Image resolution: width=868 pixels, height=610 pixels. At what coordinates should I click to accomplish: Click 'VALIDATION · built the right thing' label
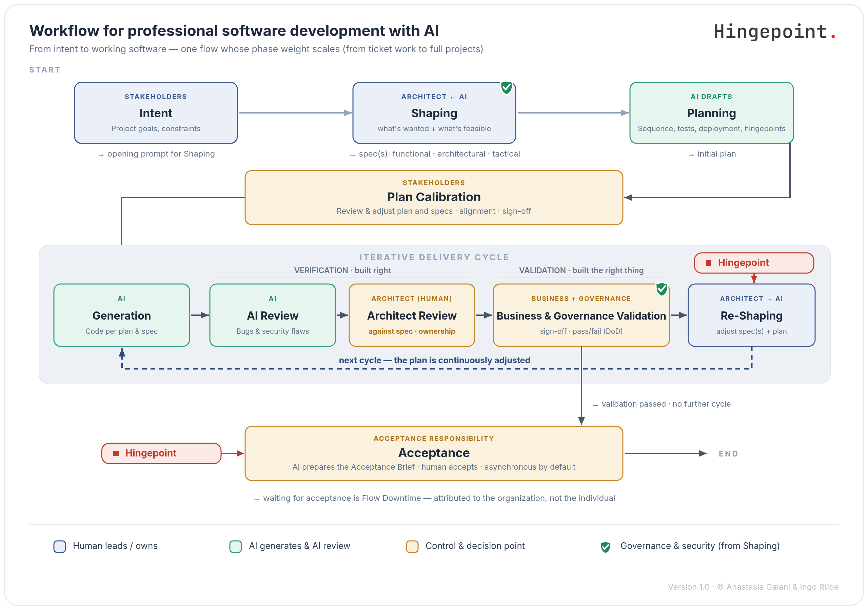pos(581,271)
